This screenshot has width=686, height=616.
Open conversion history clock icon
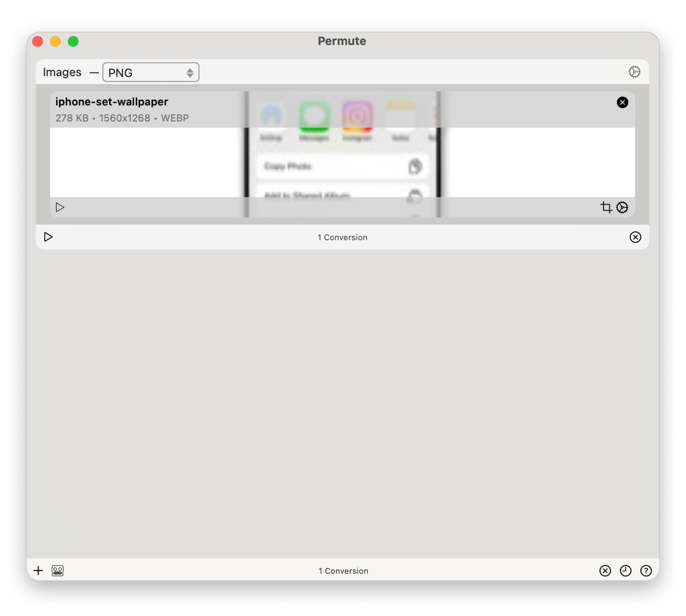point(625,571)
